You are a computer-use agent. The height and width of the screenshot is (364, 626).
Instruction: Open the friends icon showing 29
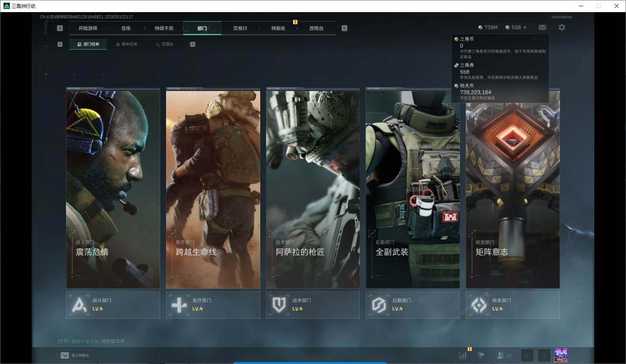pyautogui.click(x=504, y=355)
